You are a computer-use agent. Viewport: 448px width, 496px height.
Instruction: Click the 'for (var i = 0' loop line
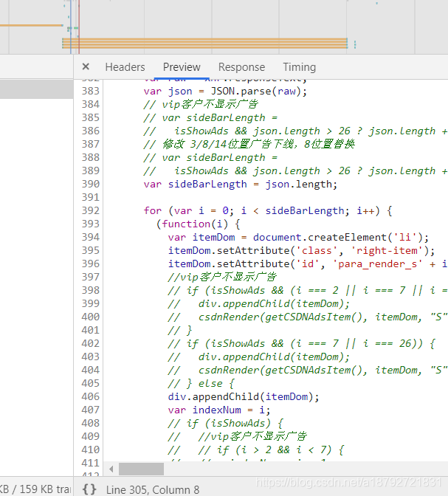coord(268,210)
